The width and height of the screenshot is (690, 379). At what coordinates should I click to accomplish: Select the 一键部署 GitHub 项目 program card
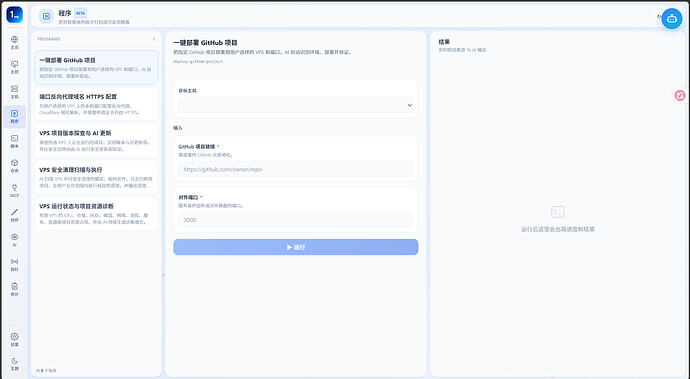[x=96, y=67]
